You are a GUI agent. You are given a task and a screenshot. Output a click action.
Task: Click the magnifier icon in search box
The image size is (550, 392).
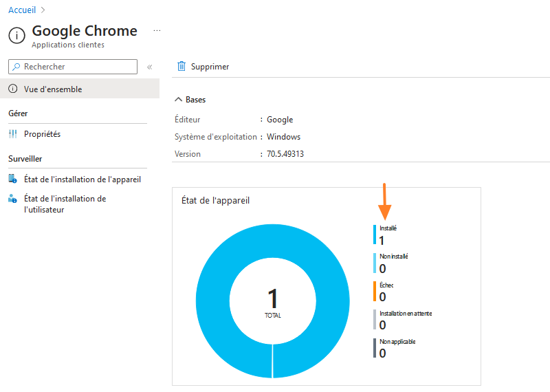point(16,67)
